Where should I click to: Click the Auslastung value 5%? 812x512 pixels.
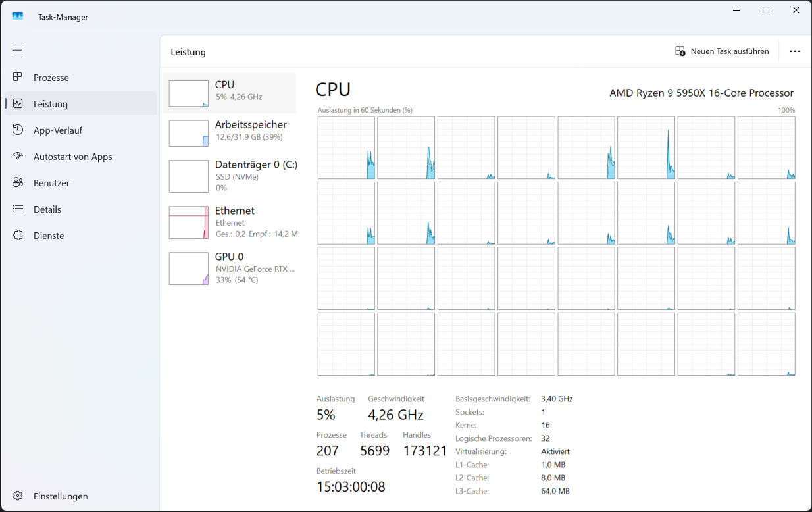(326, 415)
